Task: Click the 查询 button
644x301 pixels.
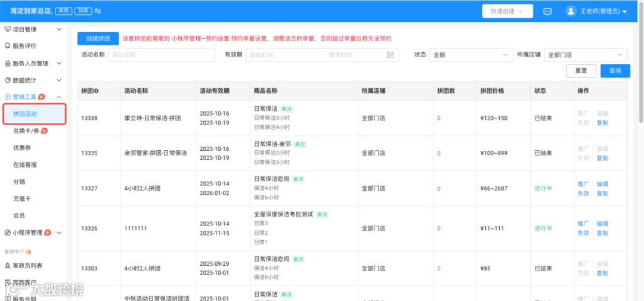Action: (615, 70)
